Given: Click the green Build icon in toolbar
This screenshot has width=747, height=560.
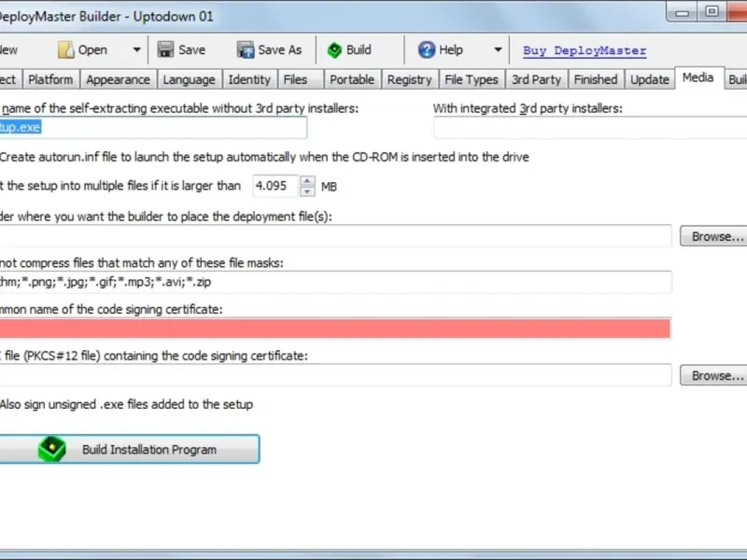Looking at the screenshot, I should coord(334,50).
